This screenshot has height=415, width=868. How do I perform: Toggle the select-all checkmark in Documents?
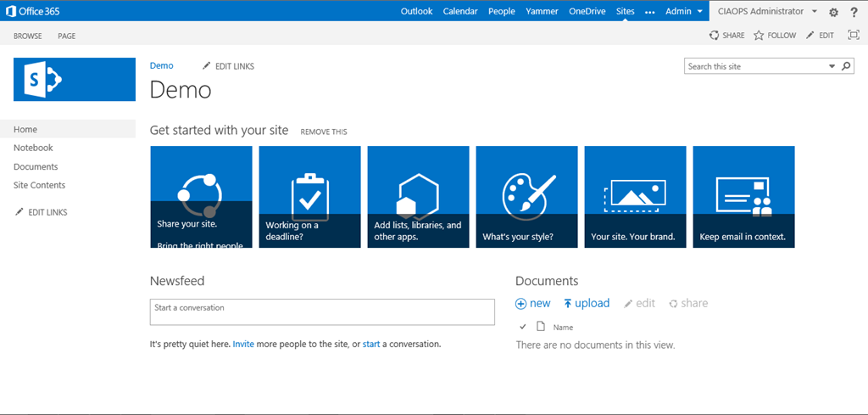522,327
